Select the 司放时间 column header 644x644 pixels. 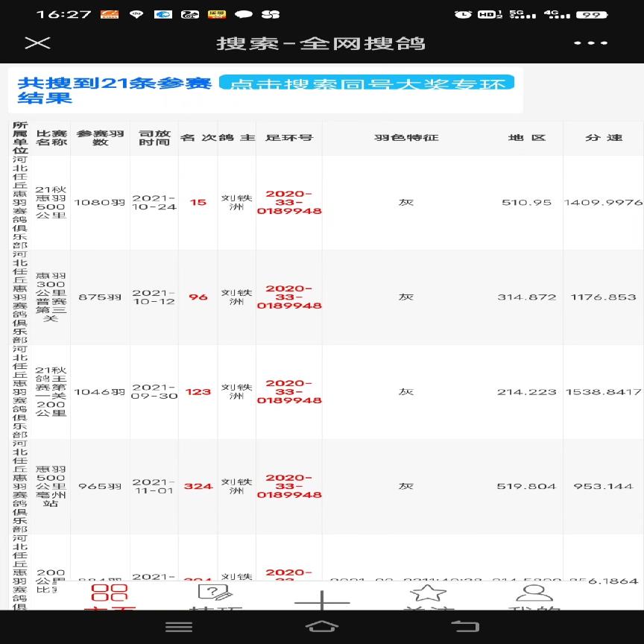tap(154, 138)
